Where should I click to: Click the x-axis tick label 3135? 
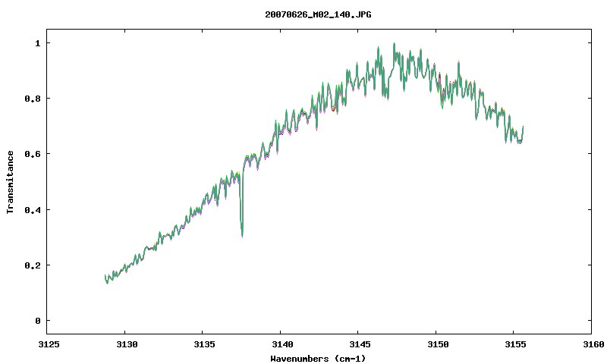pyautogui.click(x=204, y=344)
